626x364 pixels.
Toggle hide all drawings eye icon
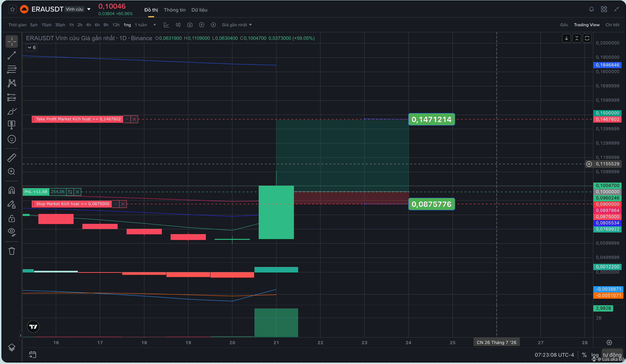tap(12, 232)
